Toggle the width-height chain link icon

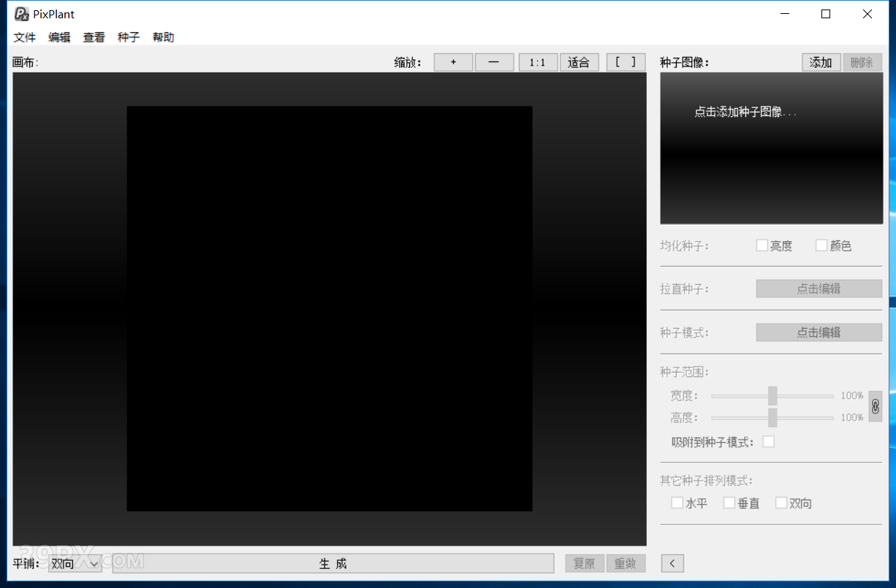click(875, 406)
